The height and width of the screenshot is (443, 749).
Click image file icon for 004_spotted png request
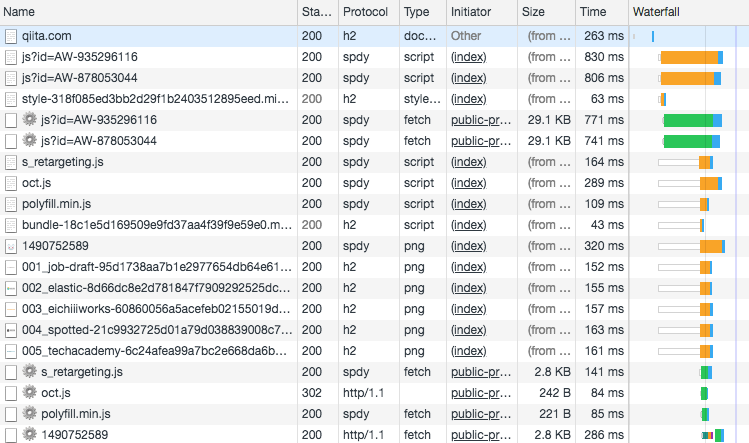(11, 330)
